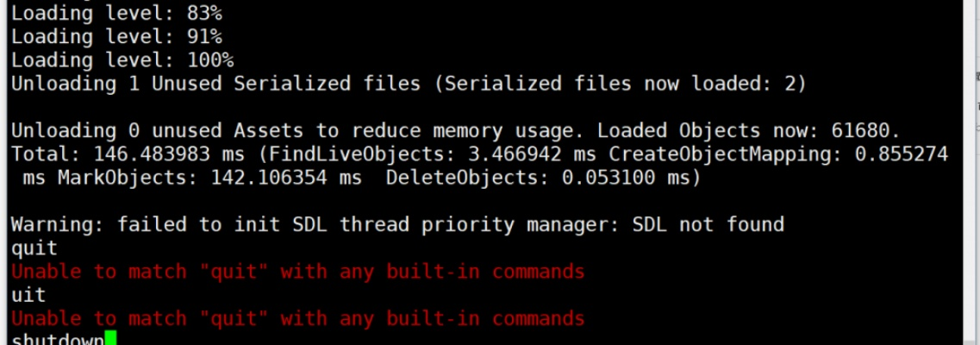Click the "SDL not found" text
Viewport: 980px width, 345px height.
[x=708, y=225]
